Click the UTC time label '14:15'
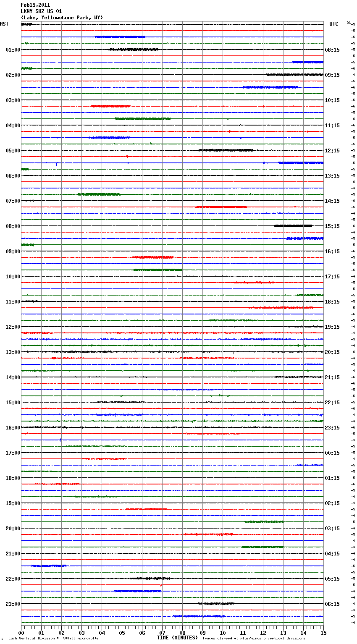 click(332, 201)
